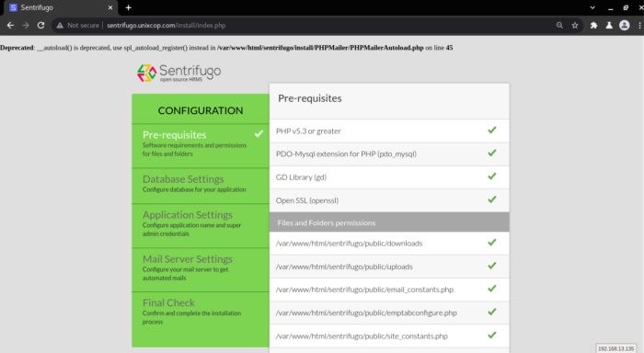The image size is (644, 353).
Task: Click the checkmark for PDO-Mysql extension
Action: pyautogui.click(x=492, y=154)
